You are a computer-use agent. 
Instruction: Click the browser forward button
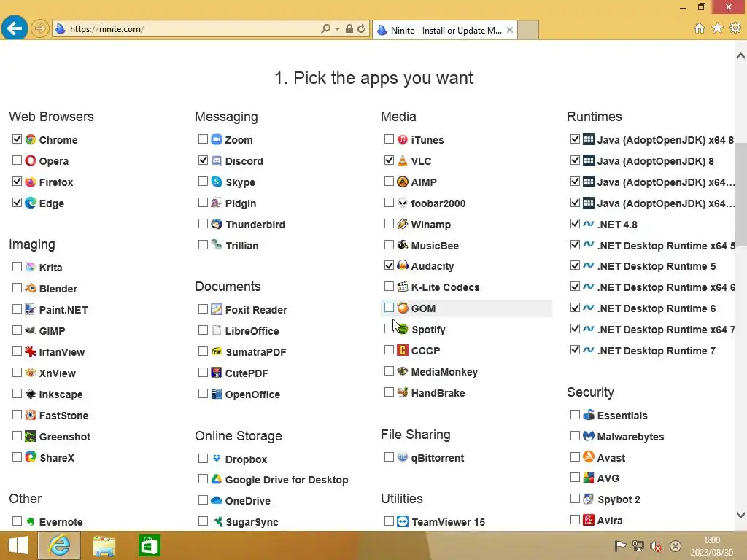40,28
